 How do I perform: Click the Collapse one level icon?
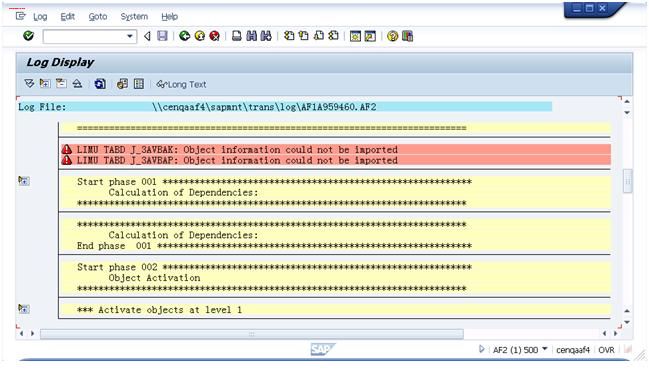point(61,84)
